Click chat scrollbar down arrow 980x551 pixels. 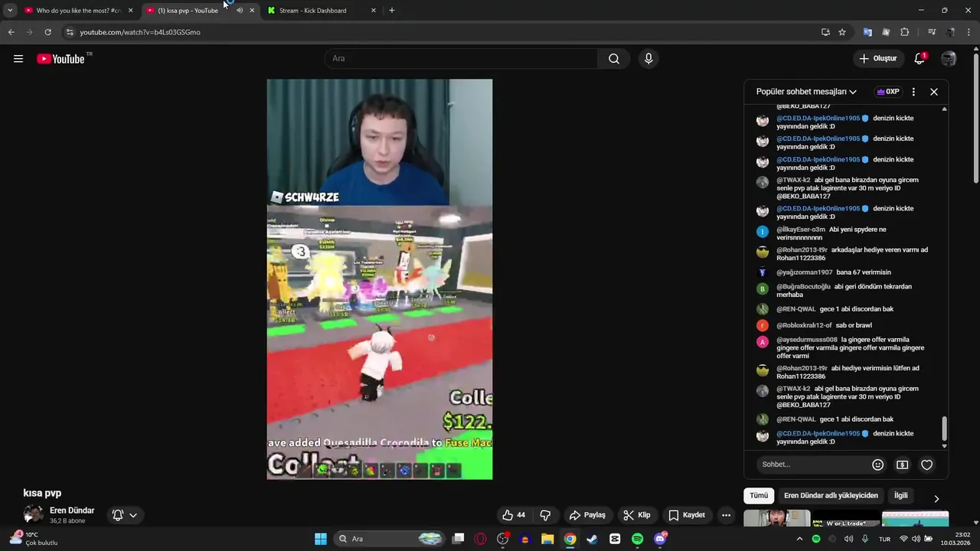pos(944,445)
